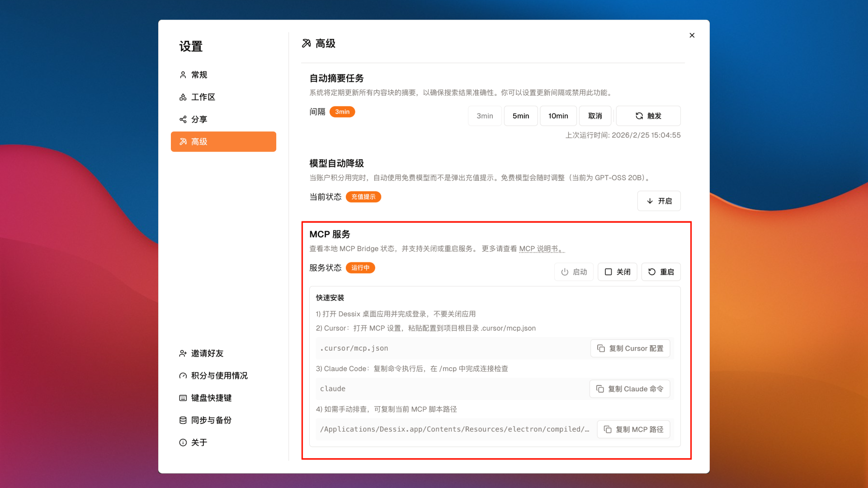This screenshot has width=868, height=488.
Task: Close the settings dialog with X
Action: 692,35
